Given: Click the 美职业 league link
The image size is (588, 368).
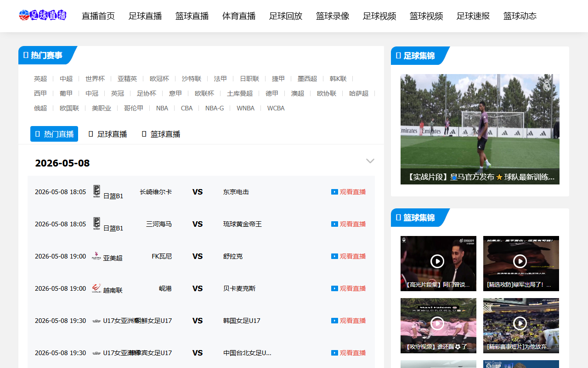Looking at the screenshot, I should (102, 108).
